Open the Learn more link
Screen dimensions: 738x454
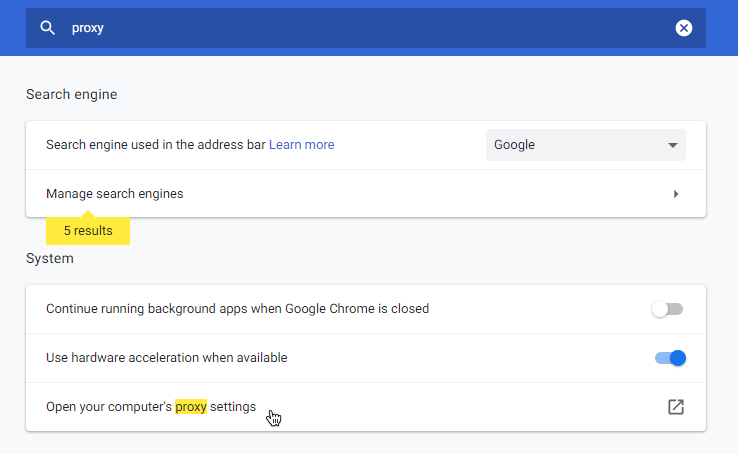pos(301,145)
